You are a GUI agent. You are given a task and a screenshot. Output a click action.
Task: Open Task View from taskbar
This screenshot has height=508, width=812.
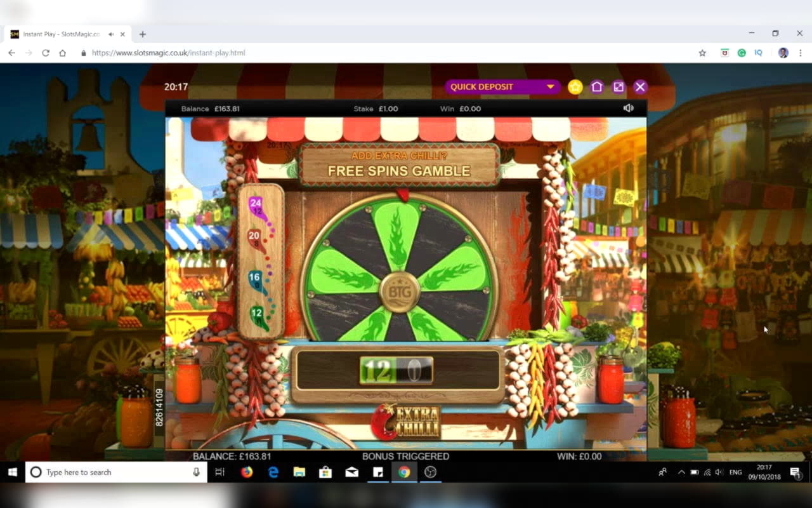click(220, 472)
